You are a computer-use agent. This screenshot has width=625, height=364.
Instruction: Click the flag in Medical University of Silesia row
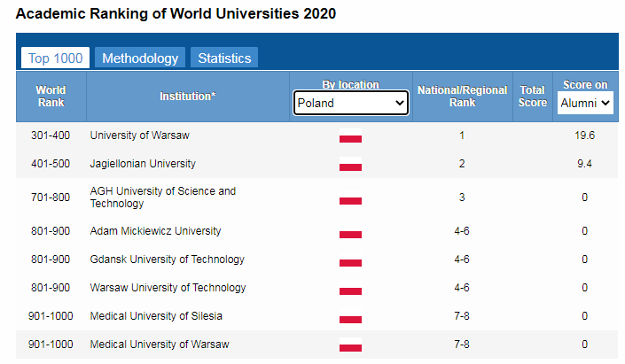[350, 316]
